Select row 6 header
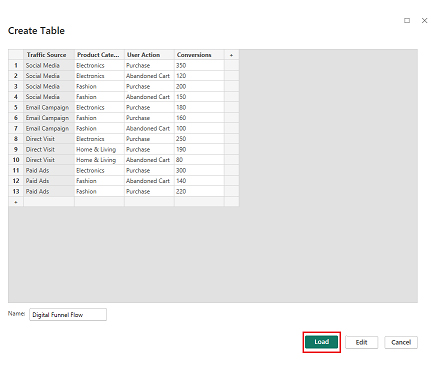Viewport: 434px width, 373px height. (x=16, y=118)
